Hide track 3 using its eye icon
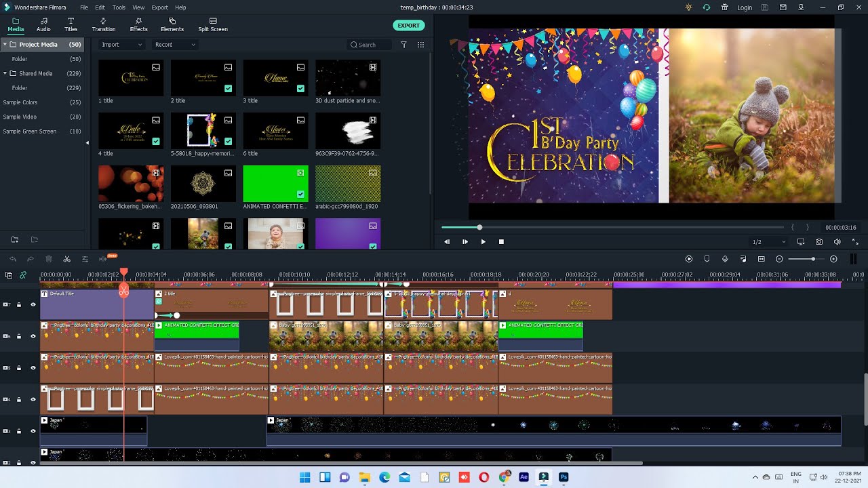 coord(33,431)
